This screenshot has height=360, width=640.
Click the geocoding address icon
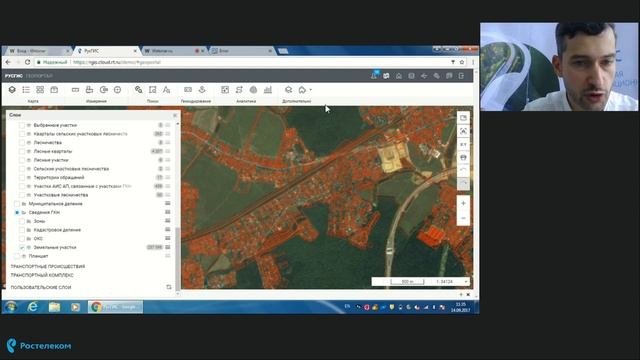pyautogui.click(x=188, y=90)
